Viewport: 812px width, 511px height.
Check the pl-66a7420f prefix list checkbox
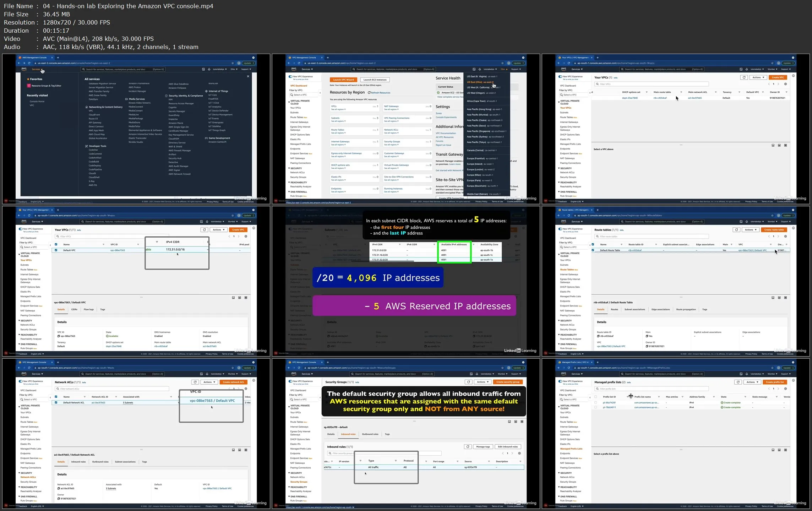click(x=596, y=403)
